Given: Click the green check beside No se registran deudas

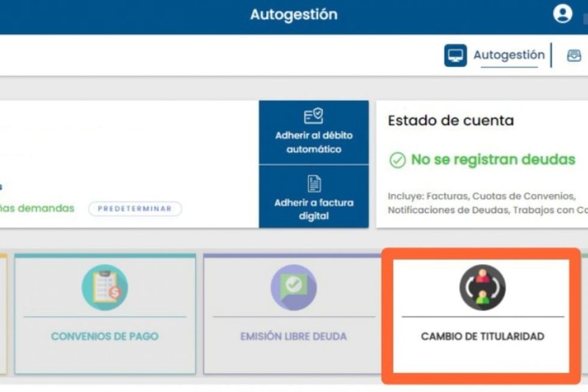Looking at the screenshot, I should click(x=397, y=160).
